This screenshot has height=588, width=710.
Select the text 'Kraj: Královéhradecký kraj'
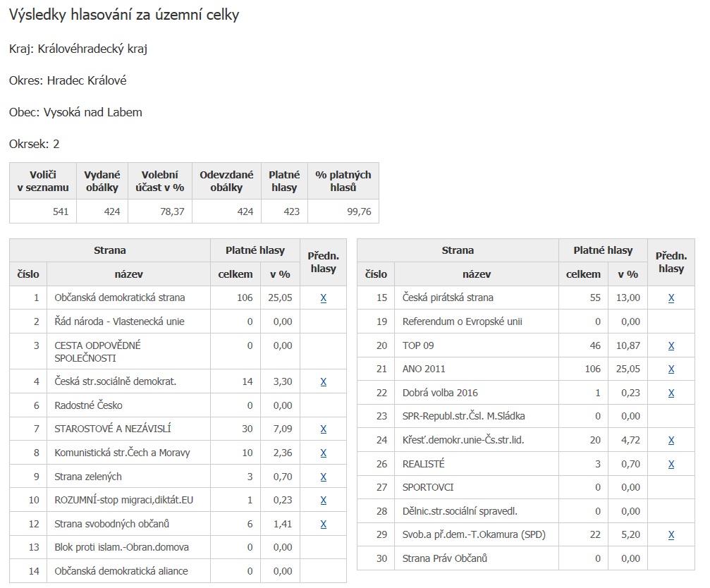tap(78, 49)
